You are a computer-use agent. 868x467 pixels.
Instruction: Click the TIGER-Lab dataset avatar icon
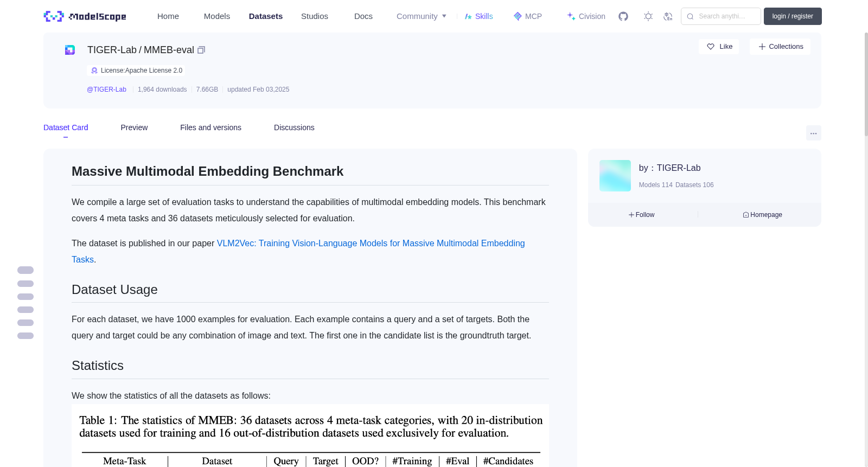tap(70, 50)
